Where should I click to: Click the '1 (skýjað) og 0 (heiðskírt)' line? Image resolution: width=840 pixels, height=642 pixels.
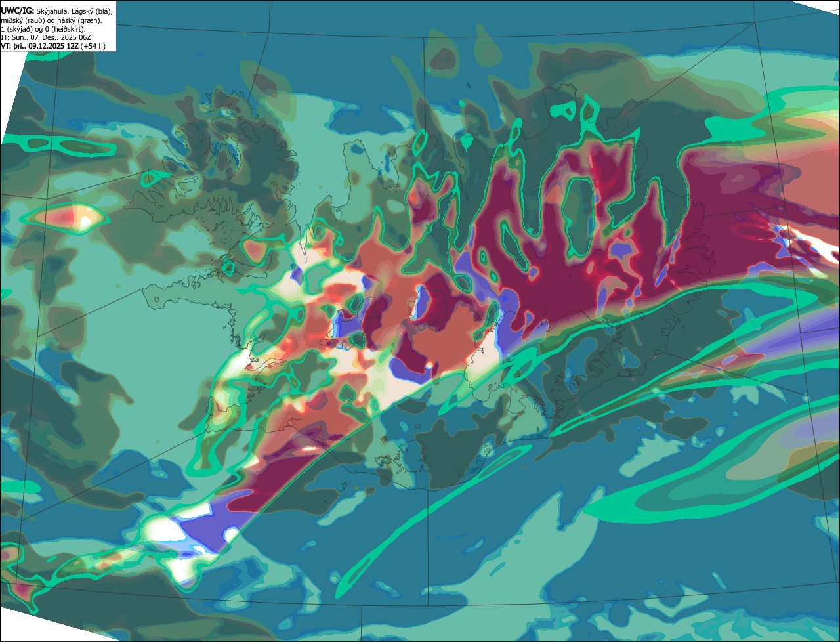coord(43,30)
